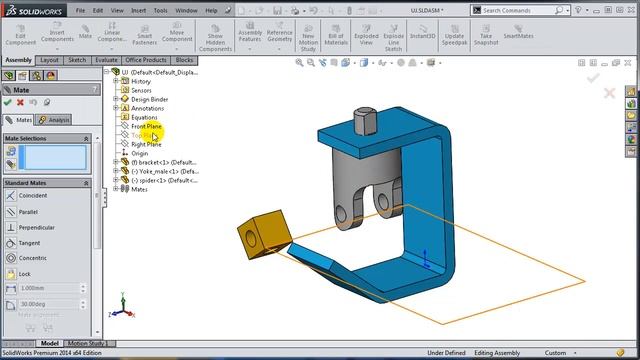Expand the Annotations tree node
Image resolution: width=640 pixels, height=360 pixels.
[x=116, y=108]
